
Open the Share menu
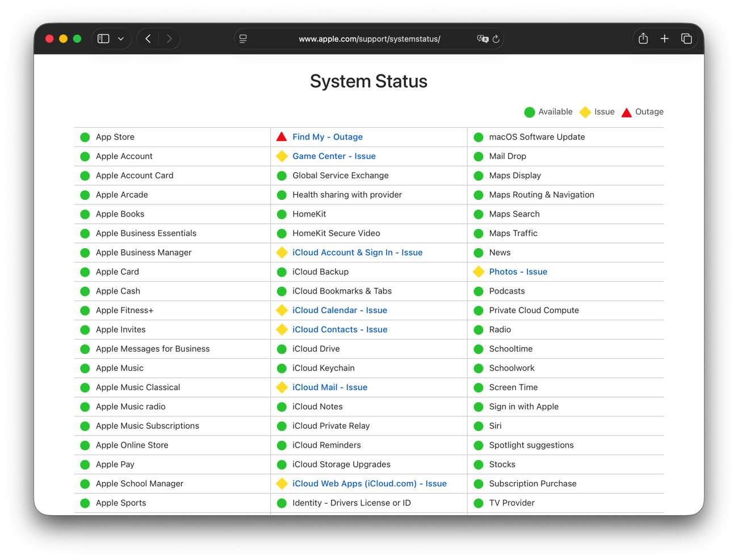pos(643,39)
